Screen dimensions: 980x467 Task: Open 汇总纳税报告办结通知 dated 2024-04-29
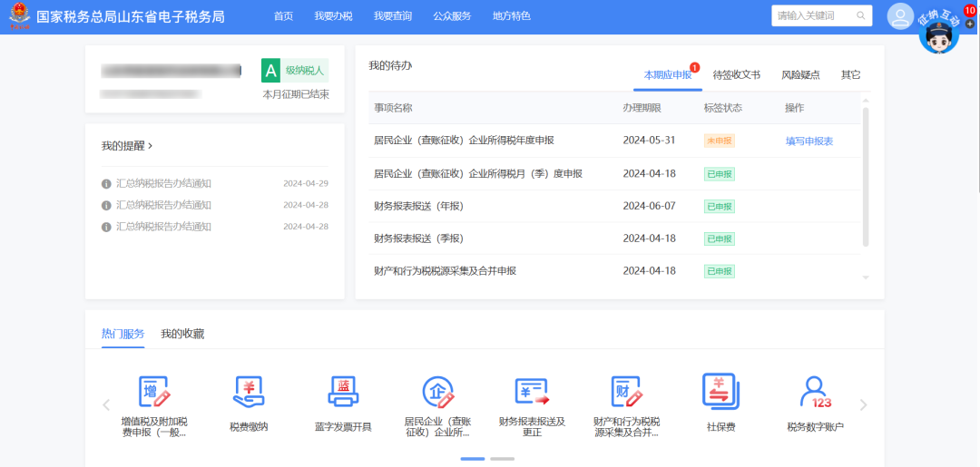163,183
